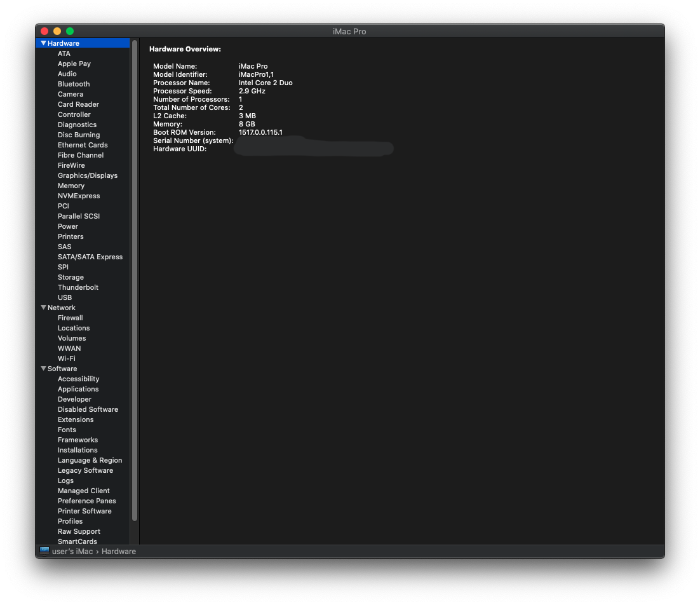Select Applications in sidebar
The height and width of the screenshot is (605, 700).
[x=78, y=390]
